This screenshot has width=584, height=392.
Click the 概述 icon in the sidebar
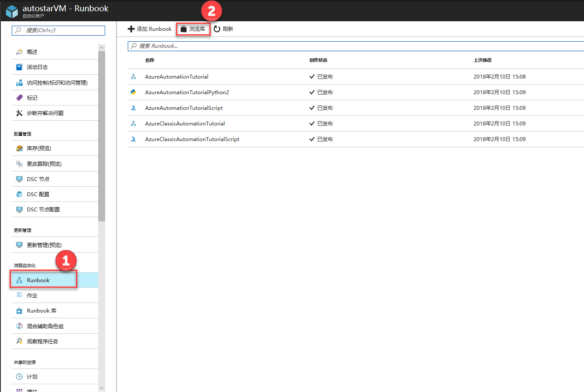[19, 52]
